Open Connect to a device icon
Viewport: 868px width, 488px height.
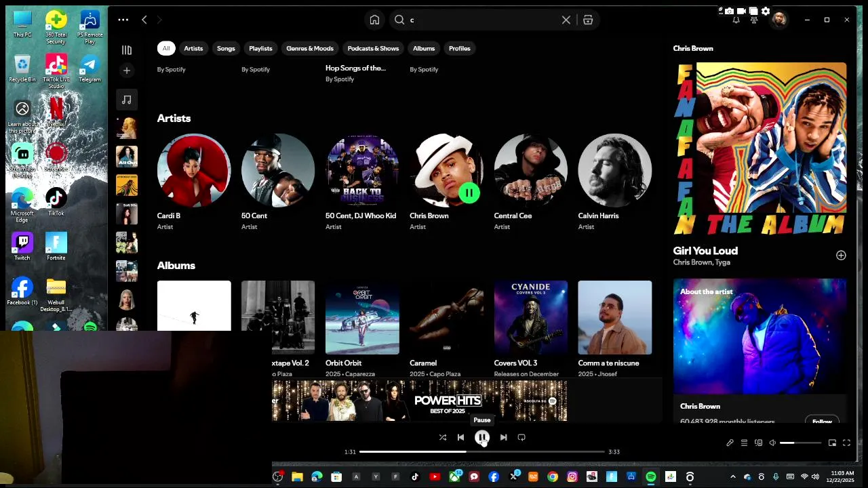(758, 443)
